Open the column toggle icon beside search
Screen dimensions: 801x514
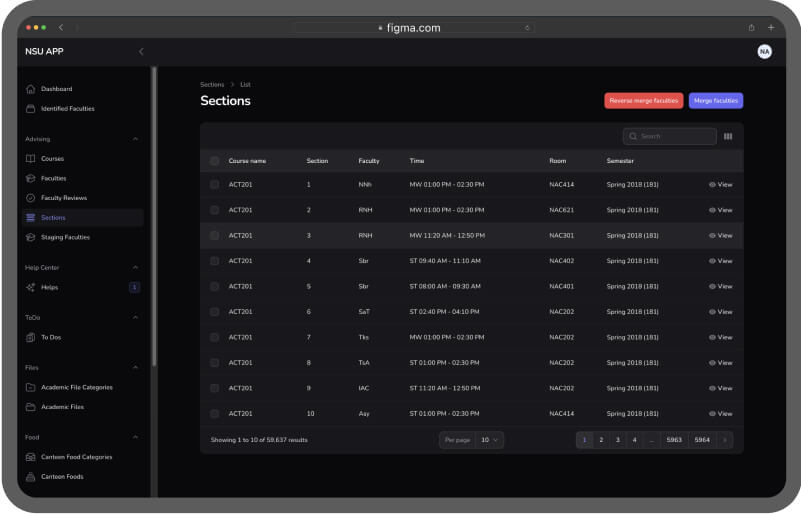(728, 136)
